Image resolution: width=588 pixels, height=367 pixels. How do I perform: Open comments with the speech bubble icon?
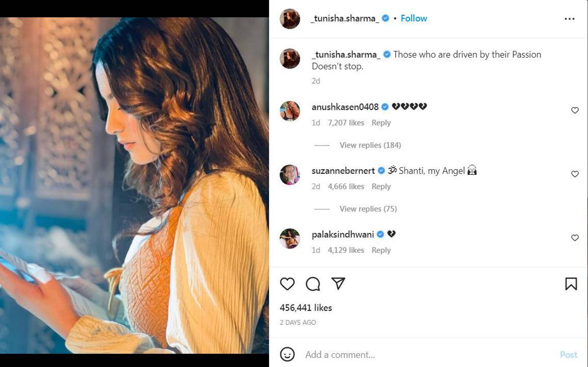(x=313, y=284)
